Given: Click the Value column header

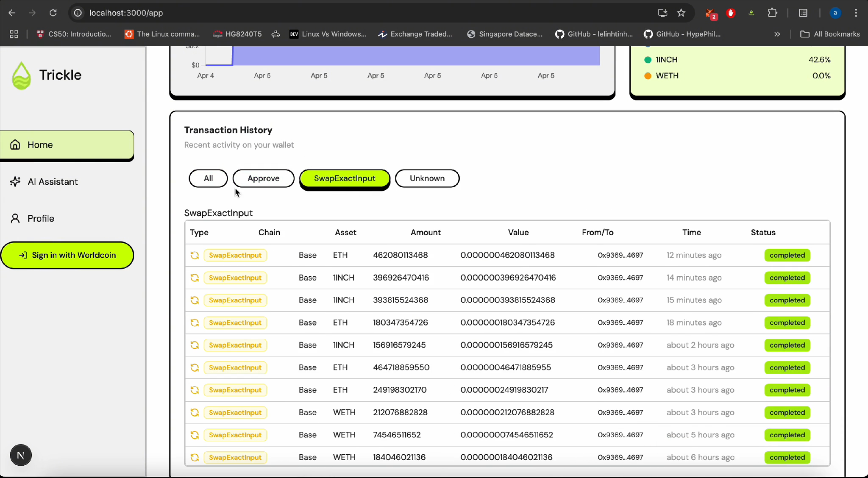Looking at the screenshot, I should 518,232.
